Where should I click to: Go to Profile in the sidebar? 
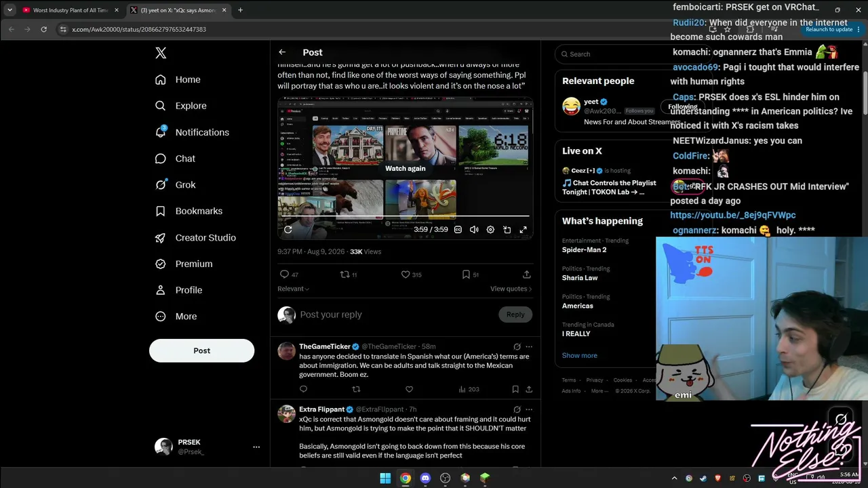click(178, 290)
